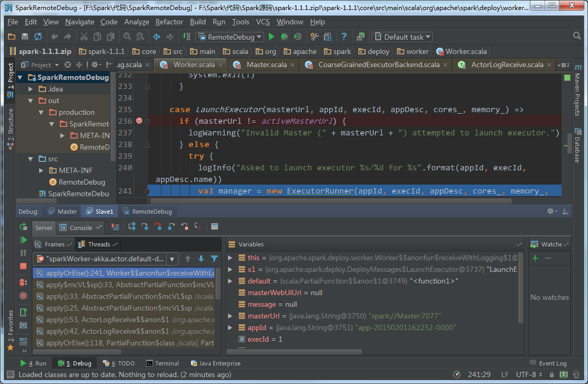Open Default task dropdown
This screenshot has height=384, width=588.
(x=402, y=36)
